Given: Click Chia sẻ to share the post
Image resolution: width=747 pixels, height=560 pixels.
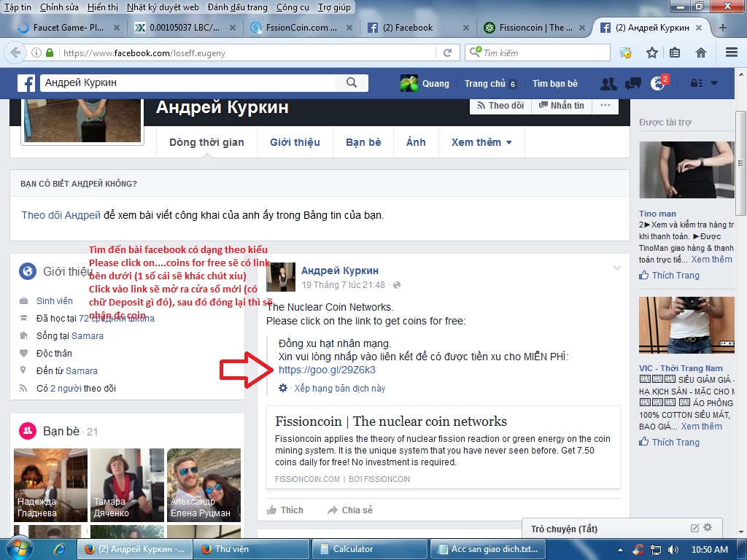Looking at the screenshot, I should (x=350, y=510).
